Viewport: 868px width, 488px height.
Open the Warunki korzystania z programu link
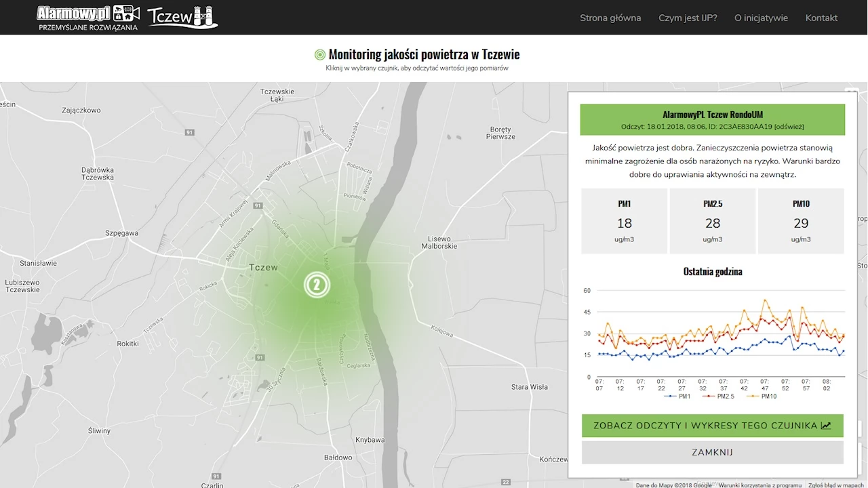pos(760,485)
